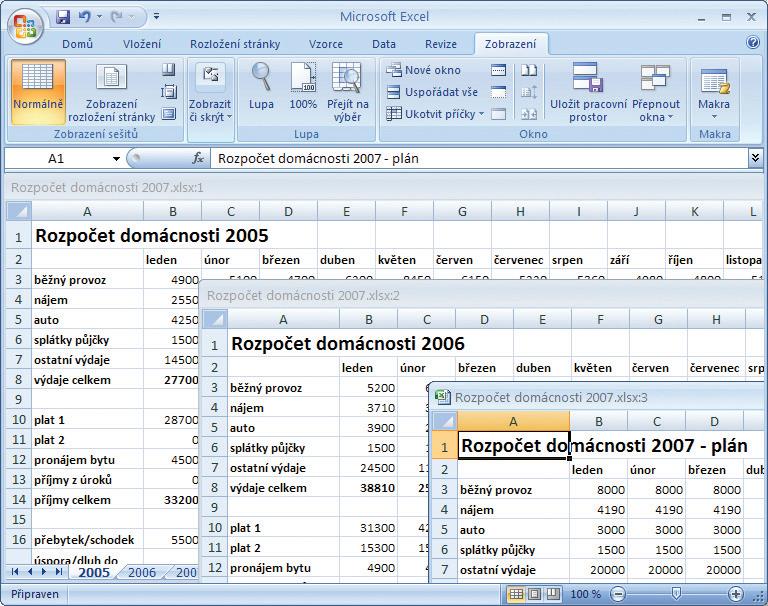Redo action in quick access toolbar
The width and height of the screenshot is (768, 606).
[117, 17]
